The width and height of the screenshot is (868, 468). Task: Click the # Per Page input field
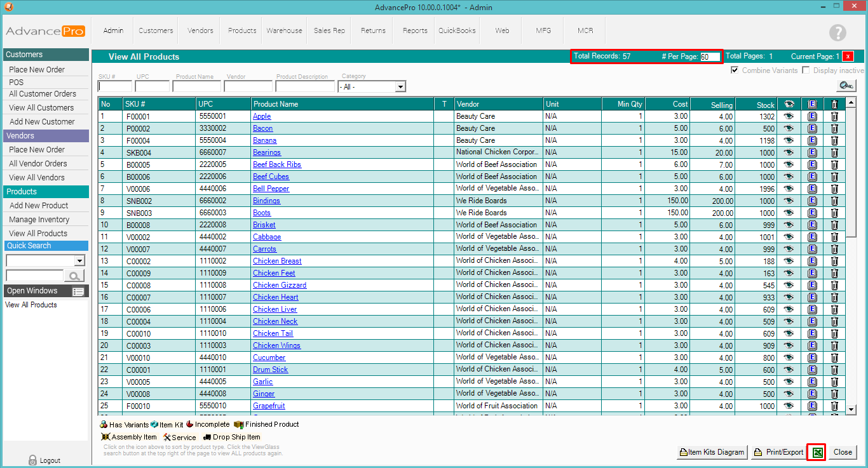tap(710, 57)
